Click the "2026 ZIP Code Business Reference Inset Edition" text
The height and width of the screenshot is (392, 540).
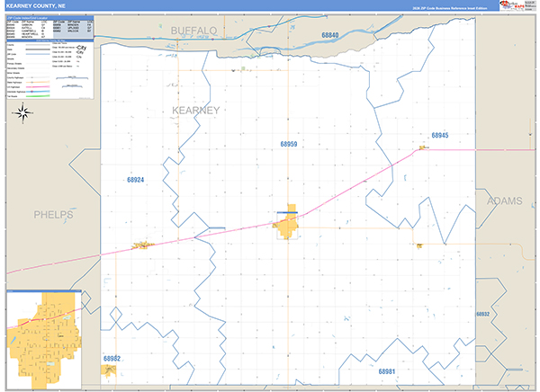click(449, 8)
